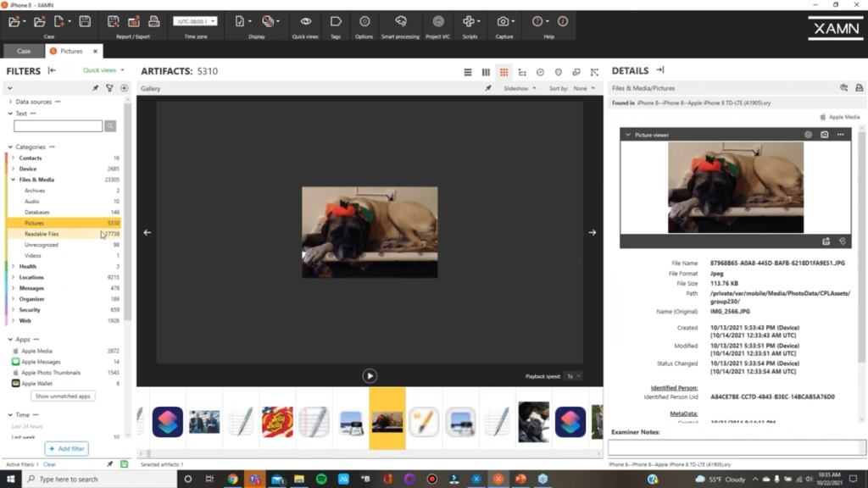Open Picture viewer more options
The width and height of the screenshot is (868, 488).
tap(840, 135)
